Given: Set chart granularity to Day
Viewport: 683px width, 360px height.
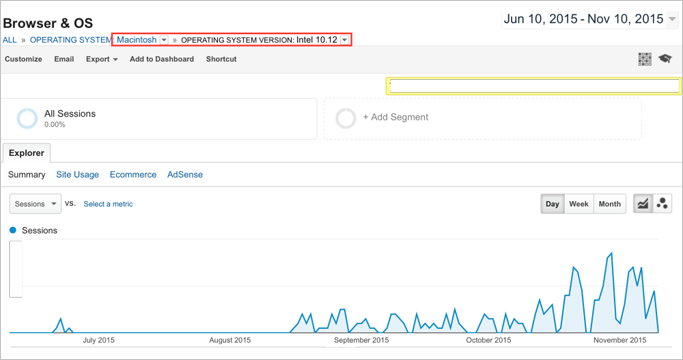Looking at the screenshot, I should (x=552, y=204).
